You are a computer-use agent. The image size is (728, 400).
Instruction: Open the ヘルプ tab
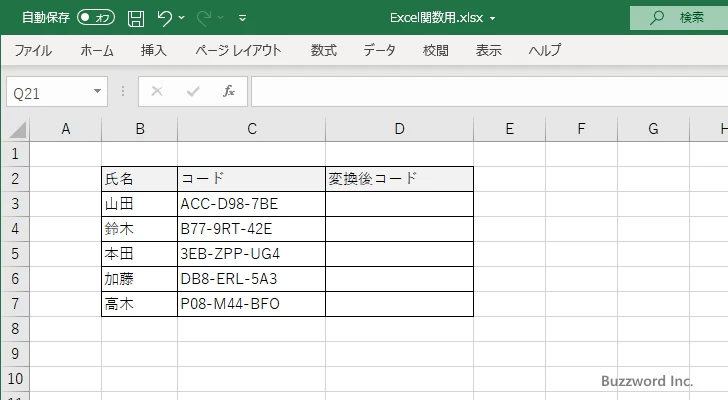[545, 50]
